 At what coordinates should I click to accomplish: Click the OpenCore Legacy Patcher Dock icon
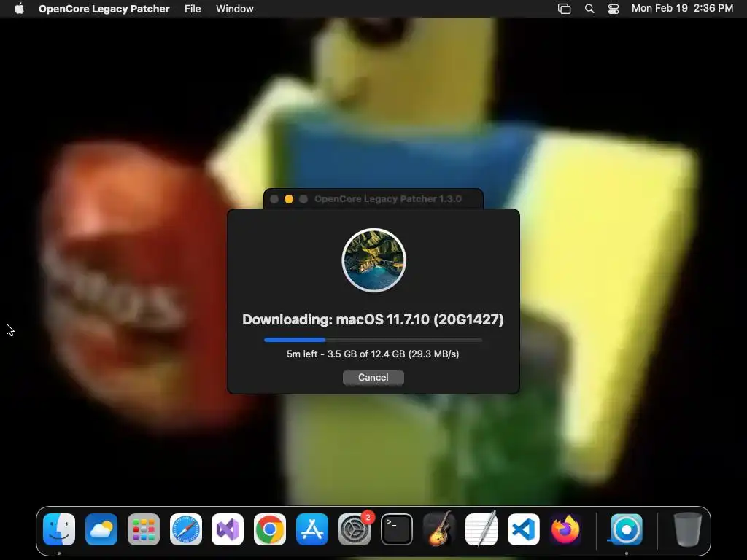(x=626, y=529)
